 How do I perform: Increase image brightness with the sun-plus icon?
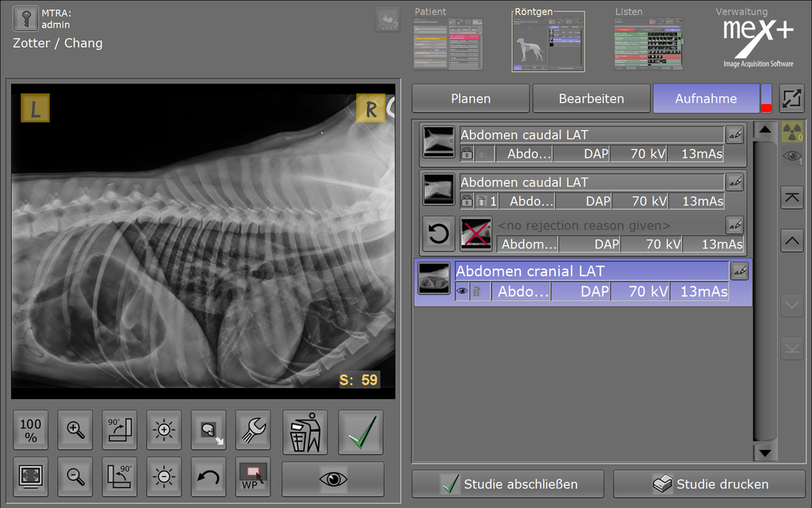pyautogui.click(x=164, y=431)
